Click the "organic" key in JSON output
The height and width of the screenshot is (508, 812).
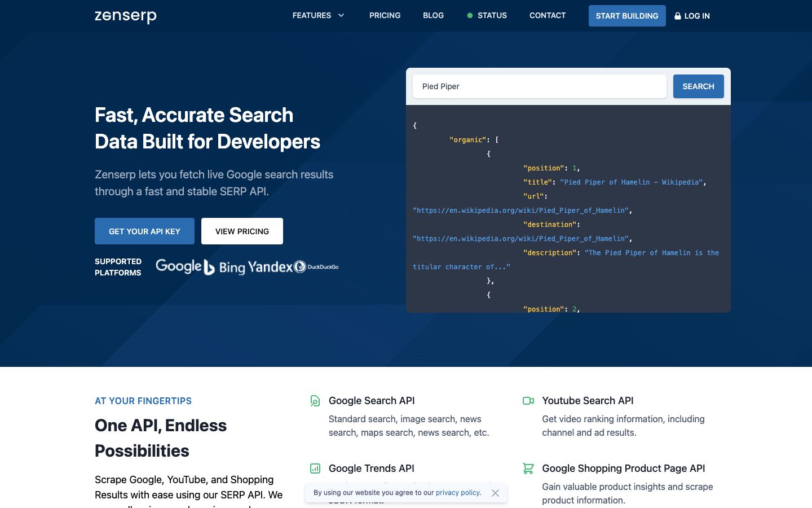[467, 140]
